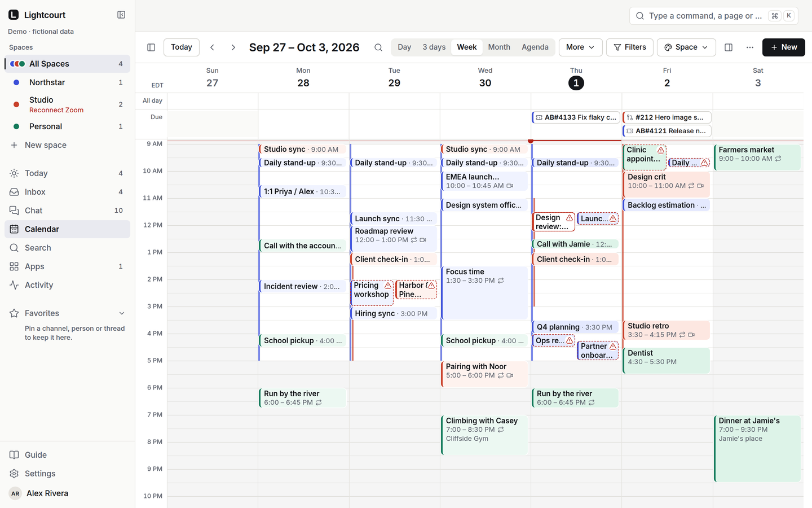Open Chat in sidebar

pos(67,211)
